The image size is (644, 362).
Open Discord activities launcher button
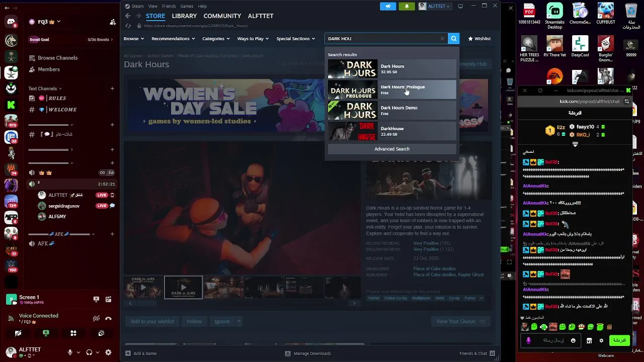click(x=73, y=333)
